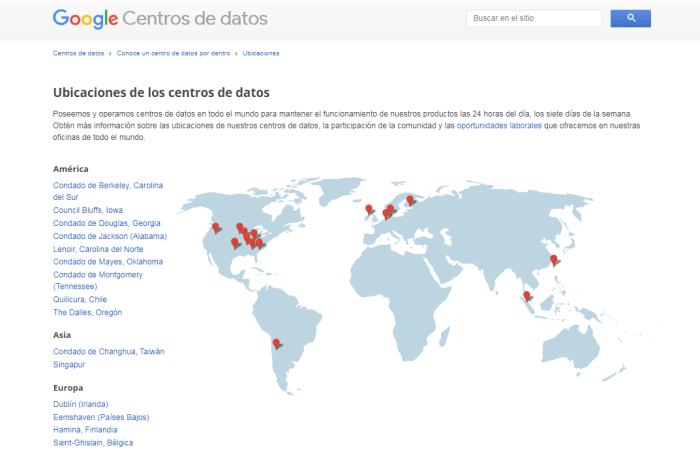The width and height of the screenshot is (700, 452).
Task: Open 'Centros de datos' breadcrumb link
Action: point(78,53)
